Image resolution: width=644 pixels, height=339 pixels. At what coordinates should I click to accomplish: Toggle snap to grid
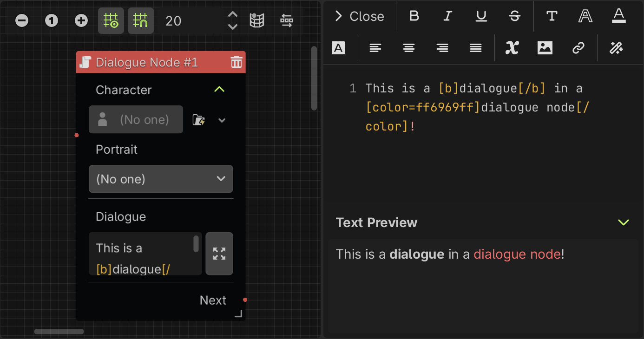coord(141,20)
